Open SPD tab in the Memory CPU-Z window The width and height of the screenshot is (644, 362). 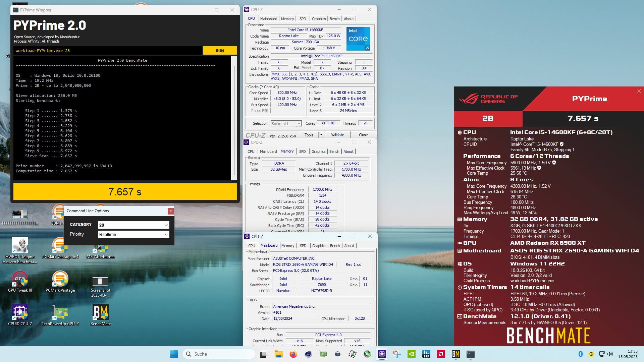(x=302, y=152)
